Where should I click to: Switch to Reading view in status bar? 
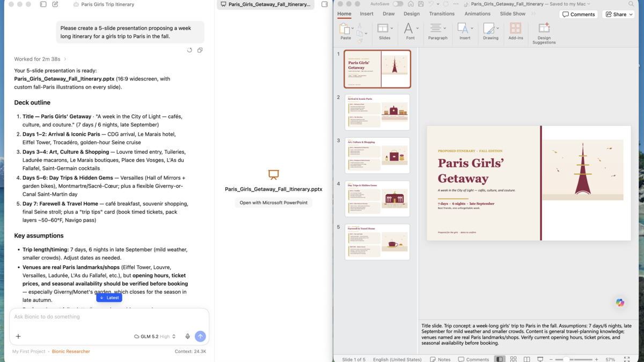pyautogui.click(x=527, y=359)
